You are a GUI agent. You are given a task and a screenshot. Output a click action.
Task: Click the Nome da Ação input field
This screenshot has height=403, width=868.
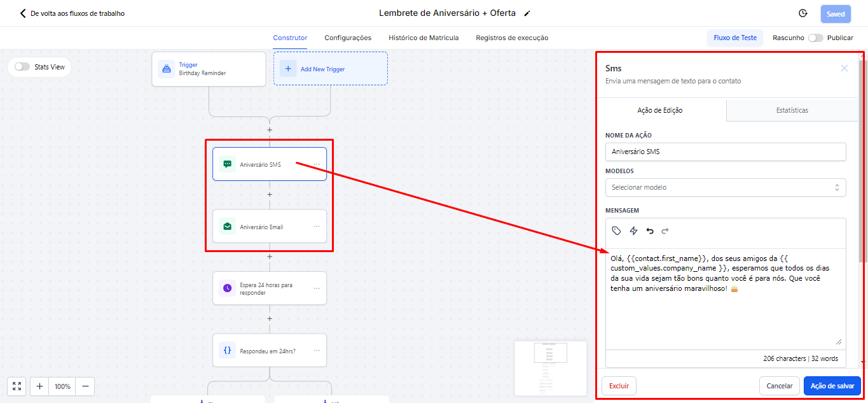[725, 152]
